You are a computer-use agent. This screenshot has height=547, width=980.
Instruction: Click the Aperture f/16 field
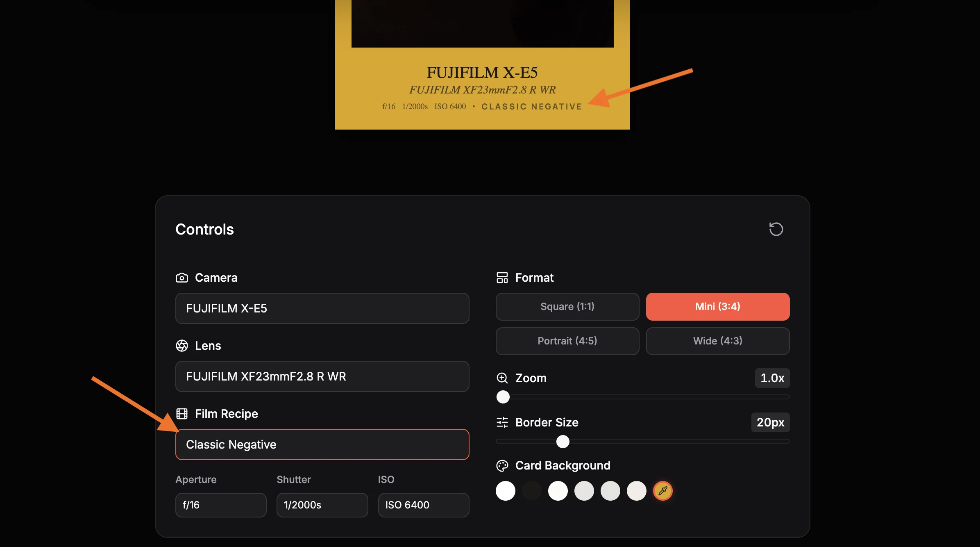221,505
